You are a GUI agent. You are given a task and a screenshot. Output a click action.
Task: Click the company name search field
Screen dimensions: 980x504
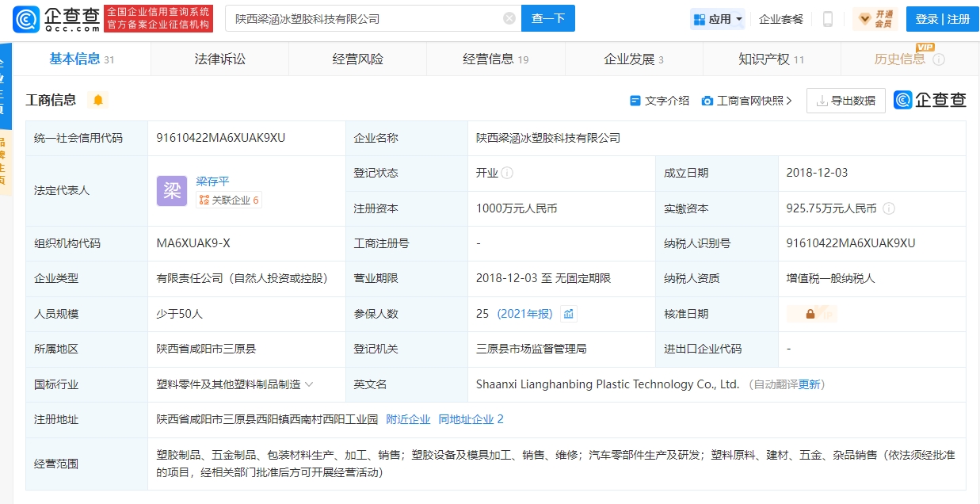364,19
